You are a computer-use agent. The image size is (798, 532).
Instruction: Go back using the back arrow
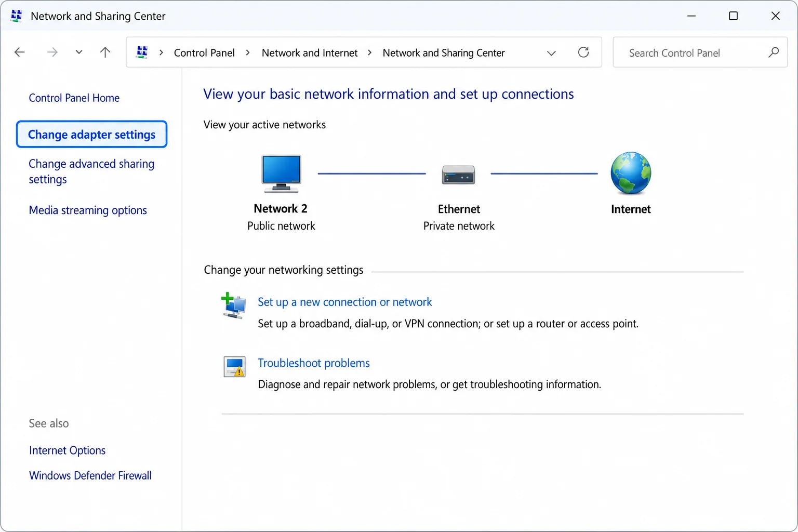coord(20,52)
